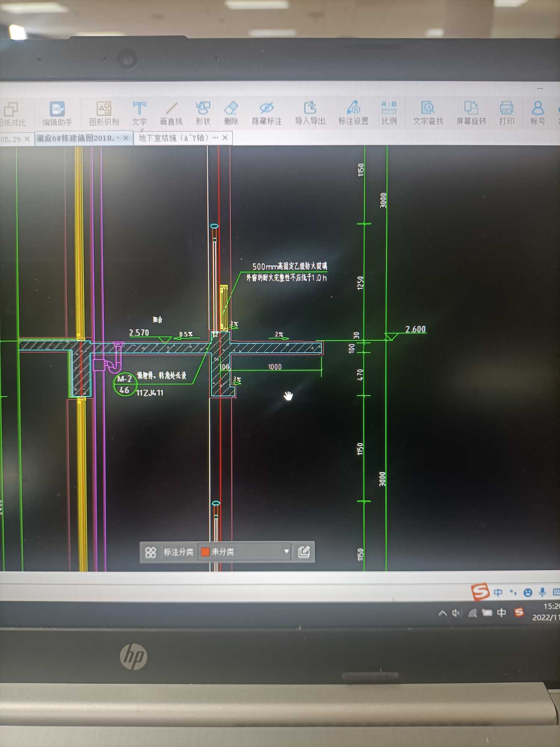Click the 500mm高固定乙级防火玻璃 note

tap(290, 266)
